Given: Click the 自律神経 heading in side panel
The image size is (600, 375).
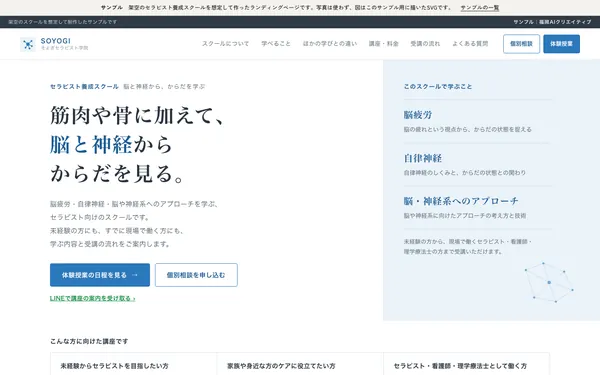Looking at the screenshot, I should point(422,158).
